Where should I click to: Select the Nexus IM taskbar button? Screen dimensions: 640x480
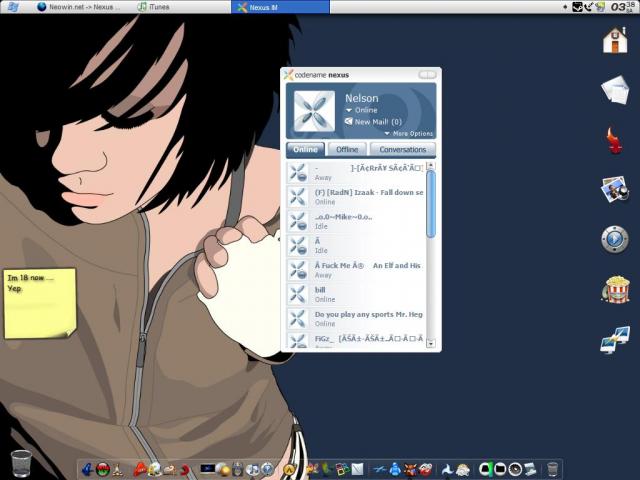pyautogui.click(x=280, y=7)
